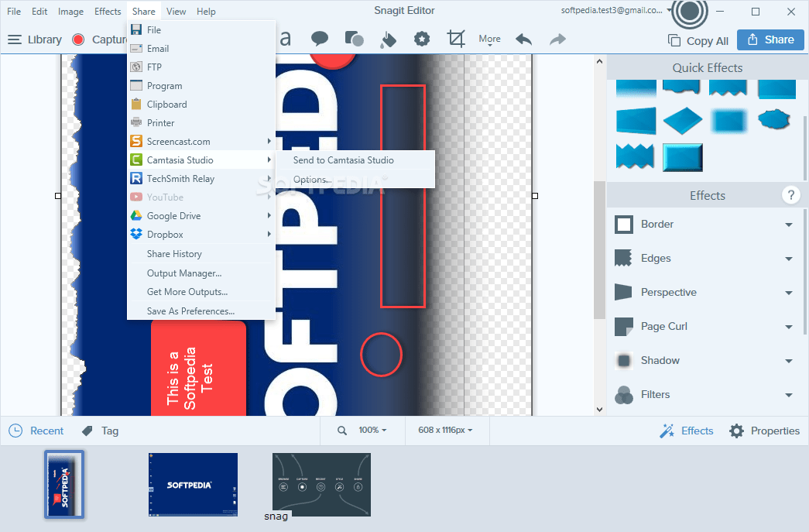The height and width of the screenshot is (532, 809).
Task: Select the Fill paint bucket tool
Action: [388, 39]
